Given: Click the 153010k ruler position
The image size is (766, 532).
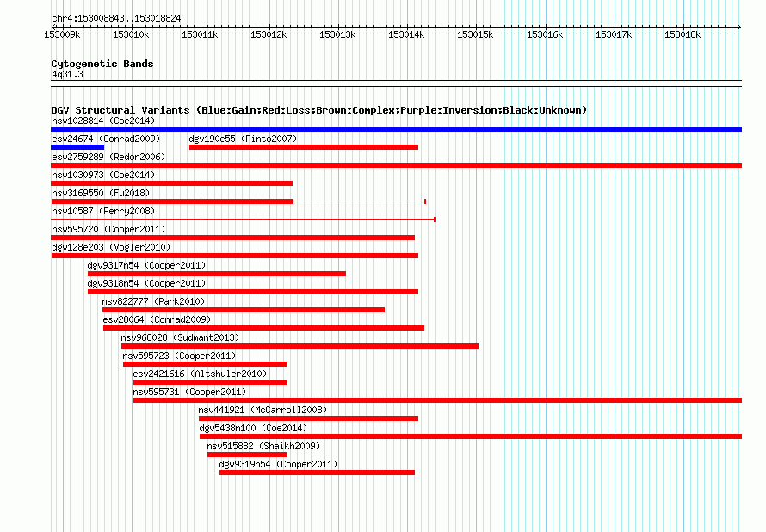Looking at the screenshot, I should [131, 34].
